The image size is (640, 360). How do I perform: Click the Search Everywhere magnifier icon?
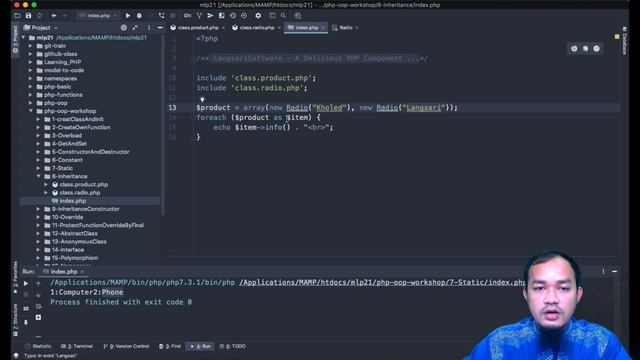point(283,16)
